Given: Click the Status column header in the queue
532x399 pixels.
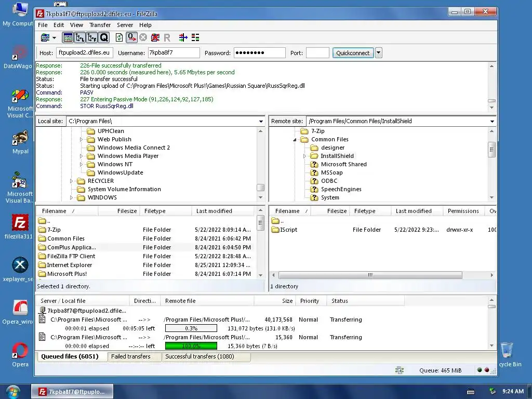Looking at the screenshot, I should (x=365, y=301).
